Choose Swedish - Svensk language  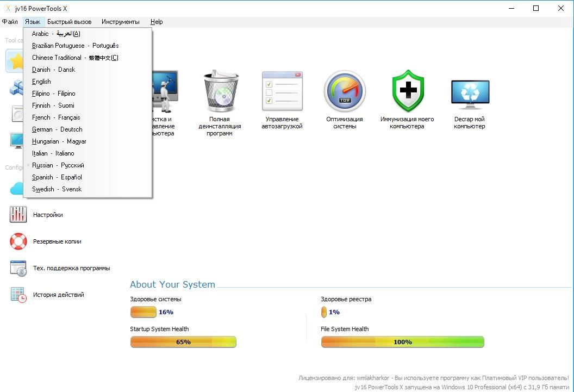tap(88, 189)
